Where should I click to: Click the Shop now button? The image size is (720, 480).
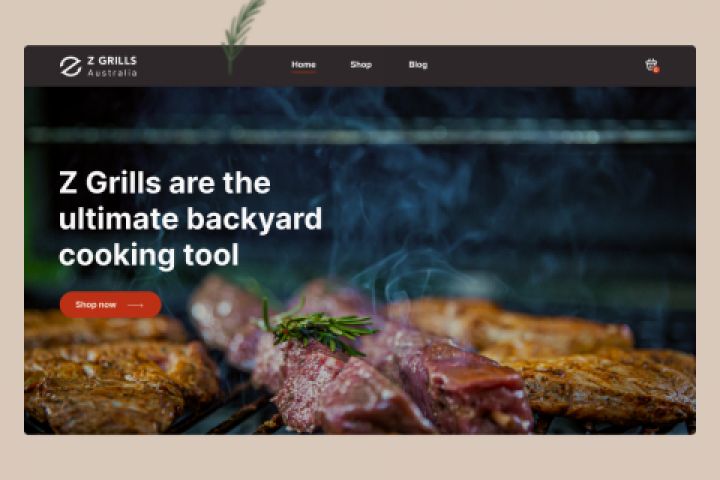(110, 305)
